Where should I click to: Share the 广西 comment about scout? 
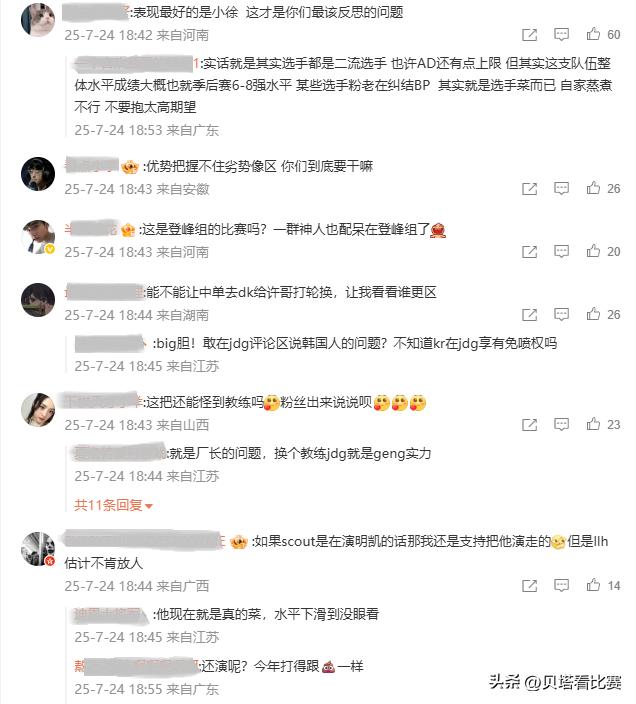(530, 585)
